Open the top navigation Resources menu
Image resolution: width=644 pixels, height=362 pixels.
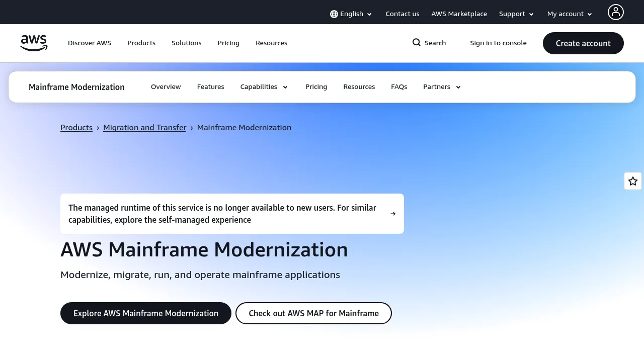[272, 43]
